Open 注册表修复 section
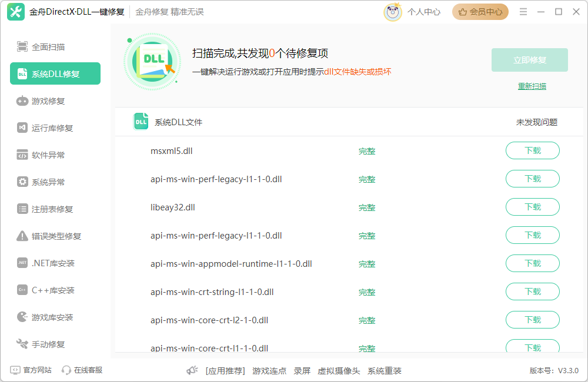The image size is (588, 382). pyautogui.click(x=55, y=209)
